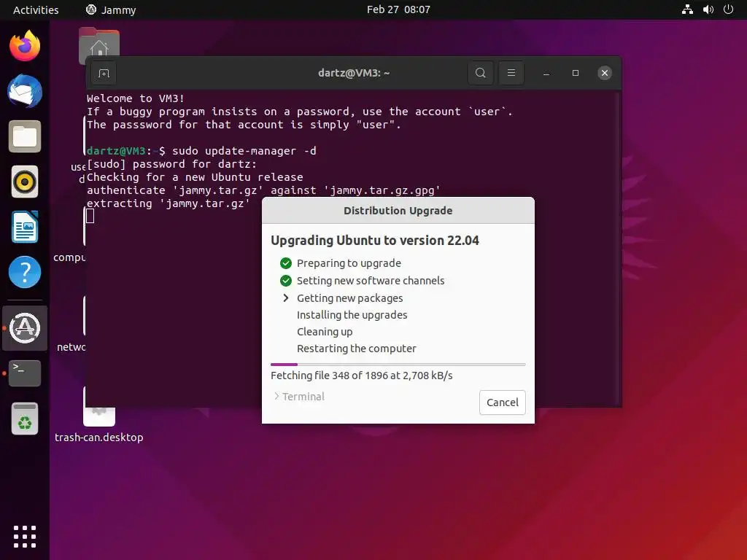Click the Getting new packages arrow
The image size is (747, 560).
pos(286,298)
